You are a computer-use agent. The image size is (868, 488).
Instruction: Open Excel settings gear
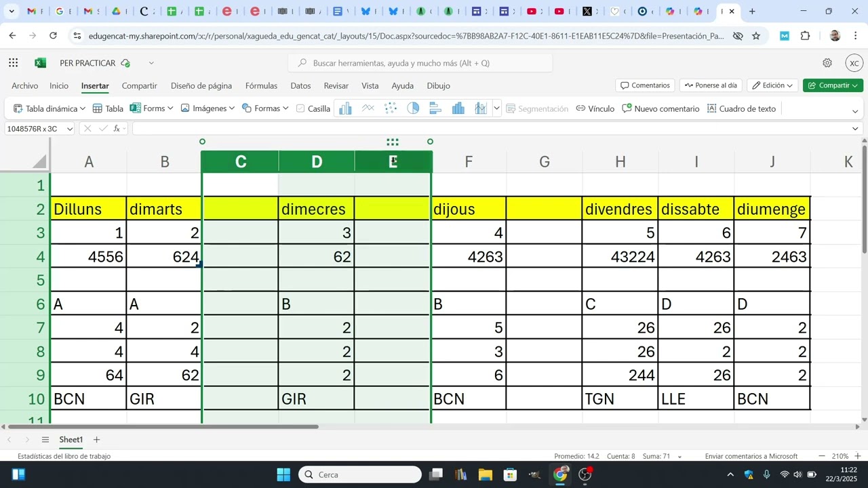point(827,63)
